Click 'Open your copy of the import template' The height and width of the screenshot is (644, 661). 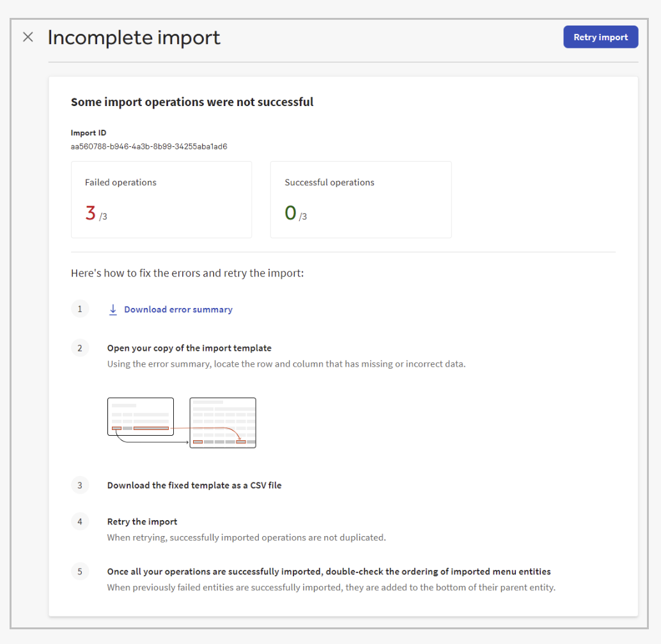point(189,348)
